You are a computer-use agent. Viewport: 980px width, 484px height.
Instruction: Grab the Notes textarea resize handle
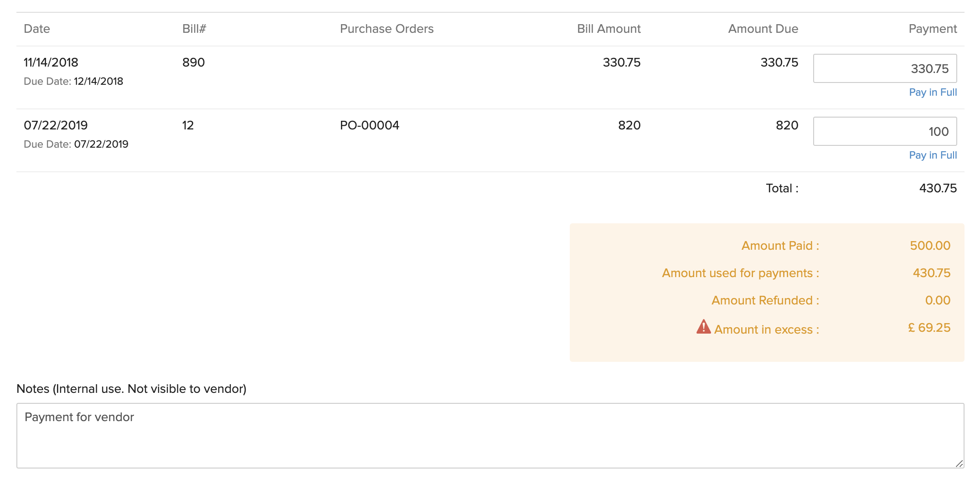pyautogui.click(x=959, y=463)
